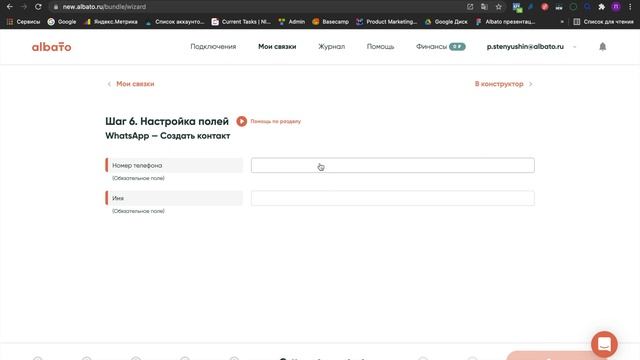Click the Имя field label
The height and width of the screenshot is (360, 640).
click(x=174, y=198)
